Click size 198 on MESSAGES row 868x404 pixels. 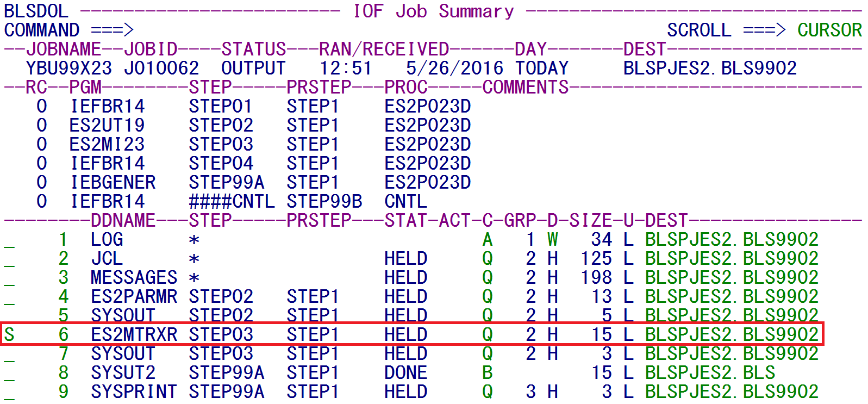point(596,278)
